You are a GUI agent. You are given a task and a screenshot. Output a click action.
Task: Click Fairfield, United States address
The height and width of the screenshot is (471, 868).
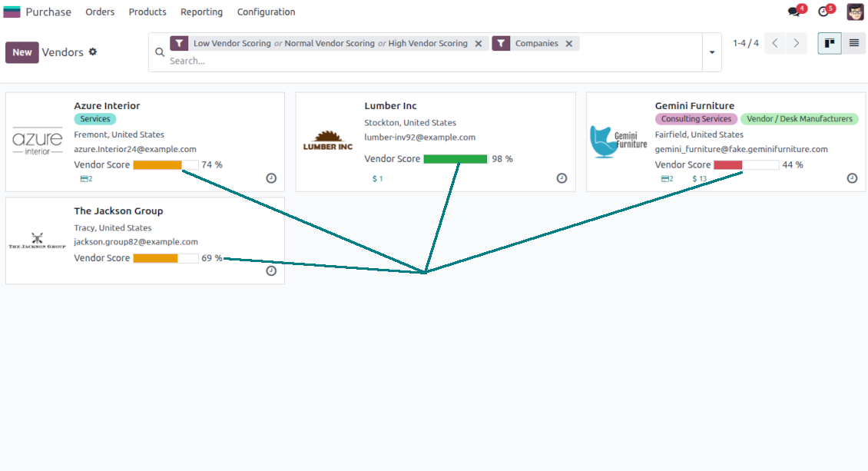(699, 134)
